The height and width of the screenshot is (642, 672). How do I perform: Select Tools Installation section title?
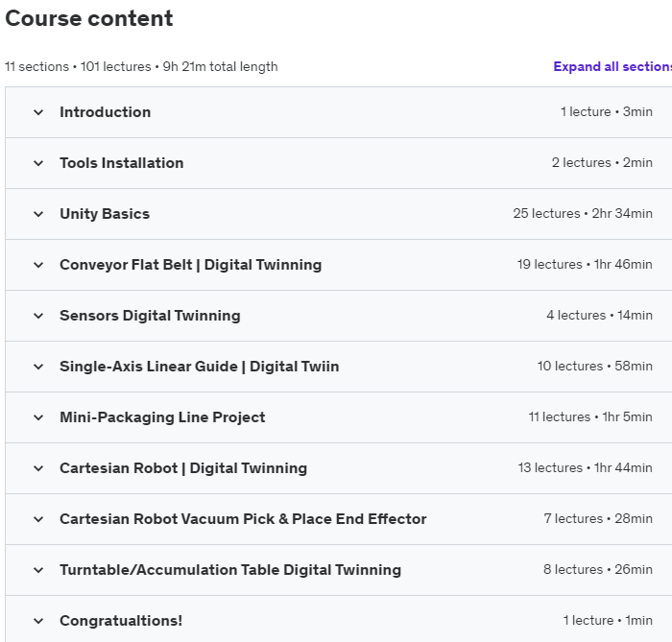pyautogui.click(x=121, y=163)
